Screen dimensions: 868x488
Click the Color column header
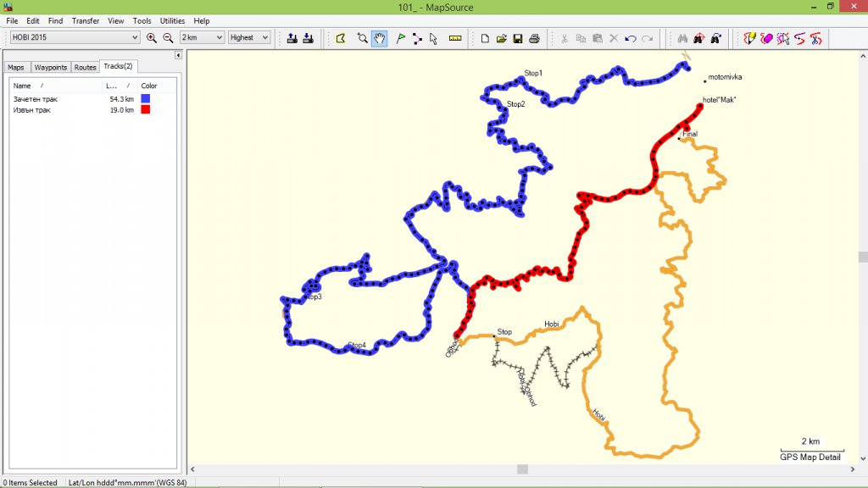(157, 86)
